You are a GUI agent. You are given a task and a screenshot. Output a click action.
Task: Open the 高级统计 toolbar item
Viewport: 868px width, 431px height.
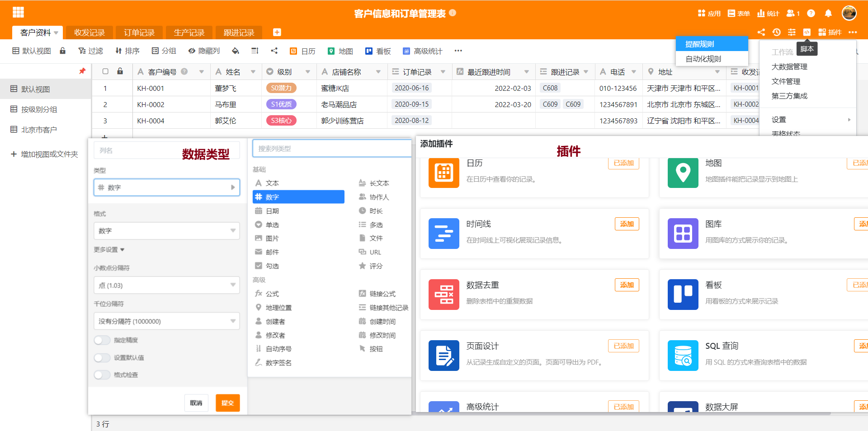click(423, 51)
